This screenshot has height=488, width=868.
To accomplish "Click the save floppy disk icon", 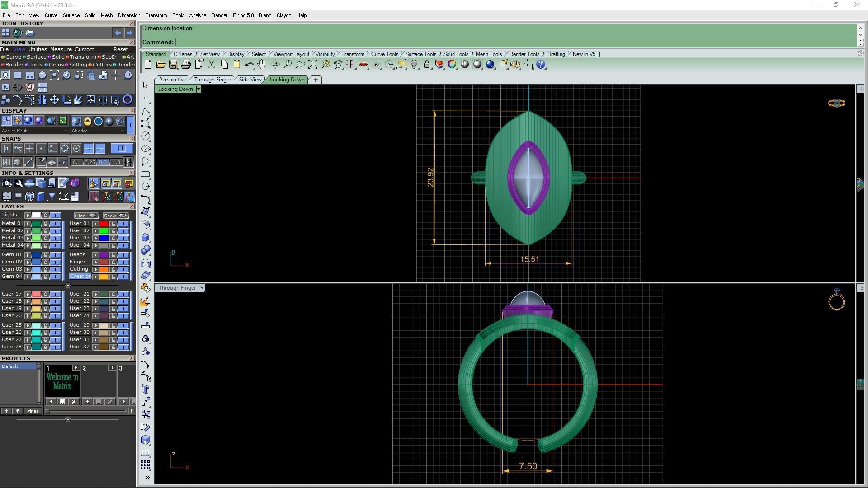I will pyautogui.click(x=173, y=65).
